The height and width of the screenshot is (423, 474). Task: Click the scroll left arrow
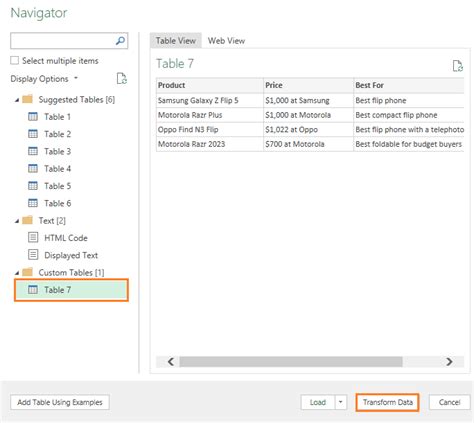pyautogui.click(x=171, y=362)
